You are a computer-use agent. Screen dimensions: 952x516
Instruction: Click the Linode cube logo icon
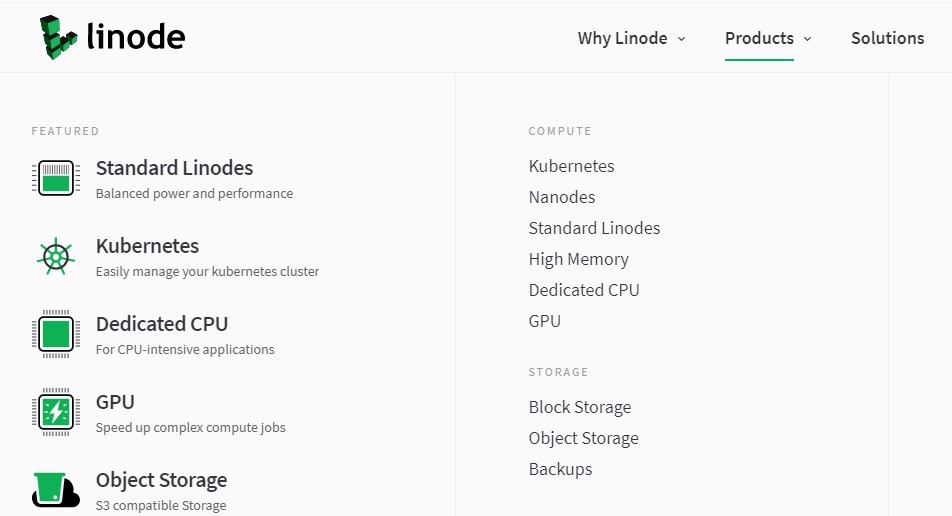tap(58, 38)
